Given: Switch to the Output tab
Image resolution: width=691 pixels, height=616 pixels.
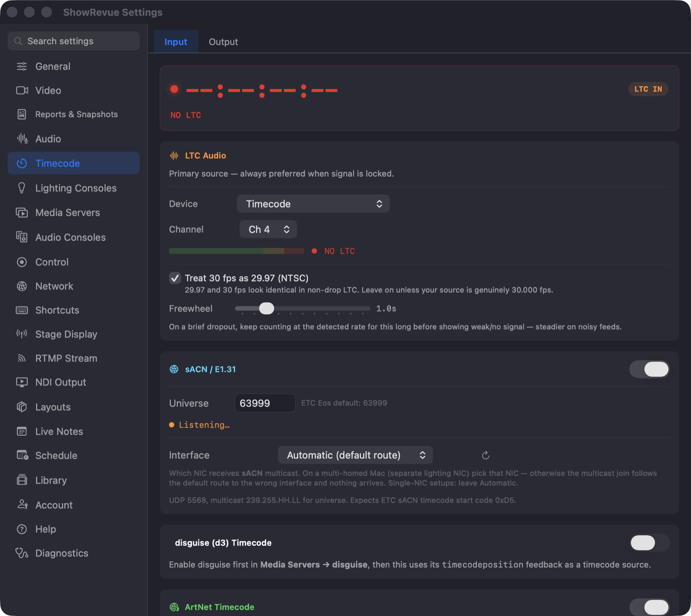Looking at the screenshot, I should click(223, 42).
